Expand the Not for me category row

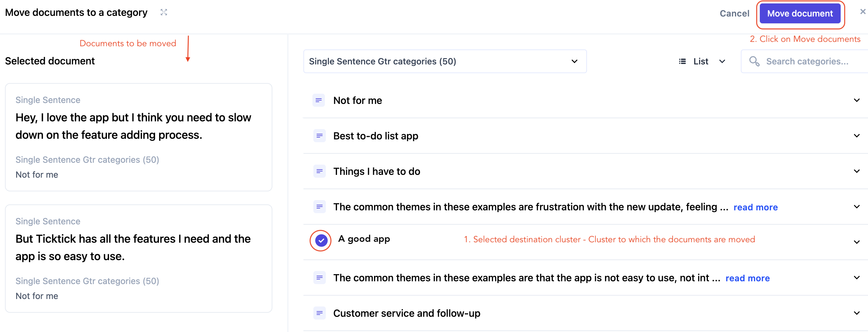pos(856,100)
